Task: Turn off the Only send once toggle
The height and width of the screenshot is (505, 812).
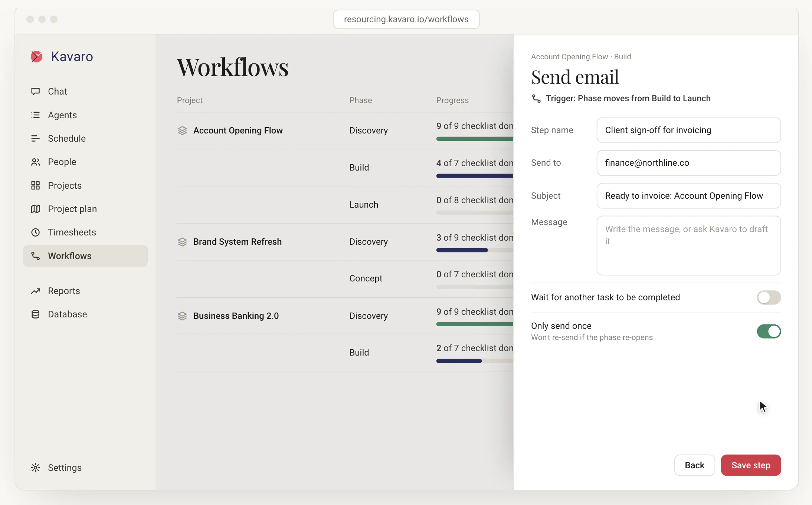Action: (x=769, y=331)
